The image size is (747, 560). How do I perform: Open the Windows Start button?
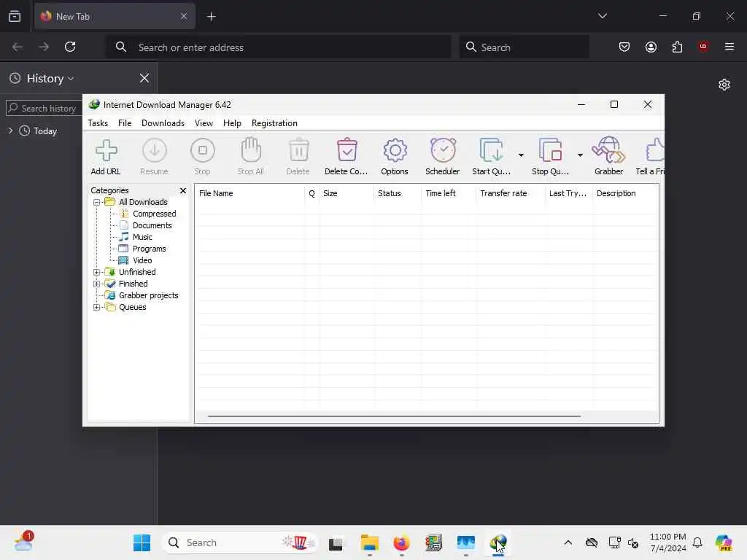tap(142, 542)
